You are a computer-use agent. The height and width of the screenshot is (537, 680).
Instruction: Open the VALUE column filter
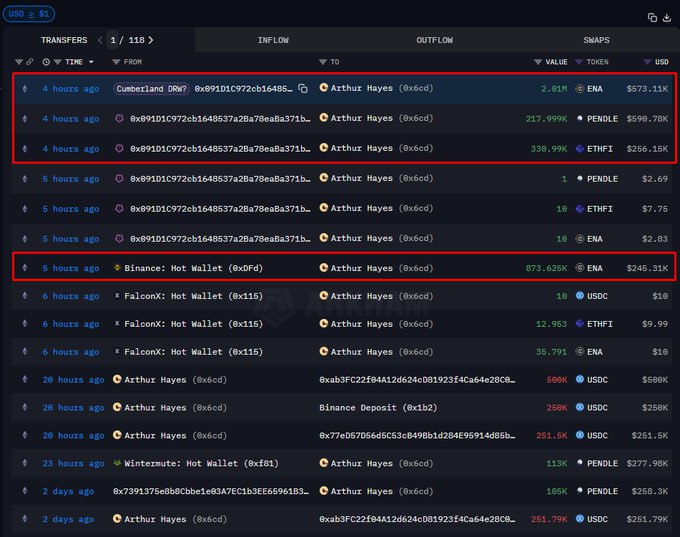tap(538, 62)
